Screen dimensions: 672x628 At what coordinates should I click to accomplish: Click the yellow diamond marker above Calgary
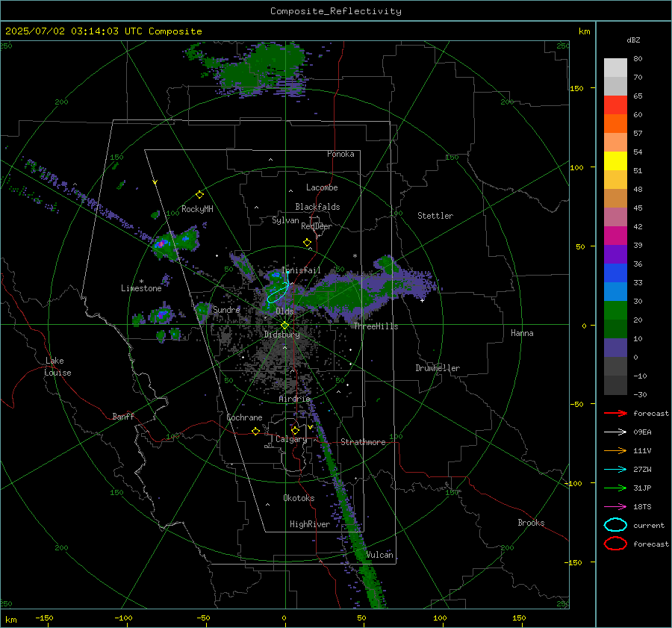295,430
